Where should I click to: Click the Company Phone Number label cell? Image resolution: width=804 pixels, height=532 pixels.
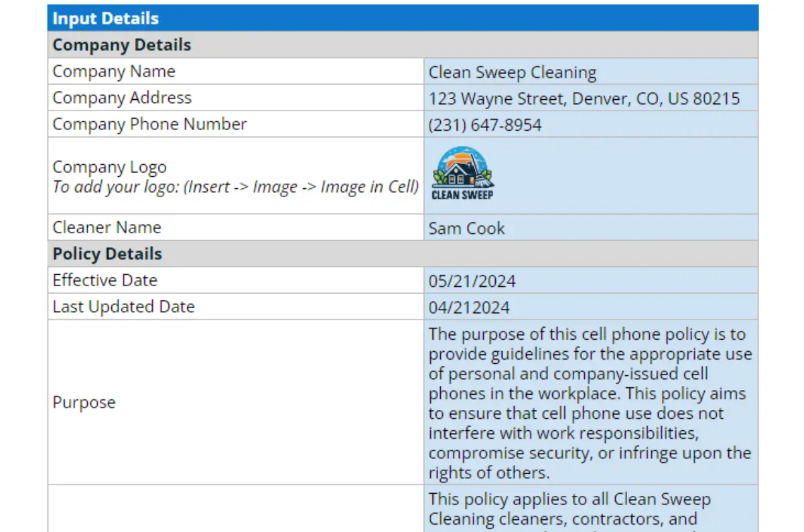click(x=235, y=125)
